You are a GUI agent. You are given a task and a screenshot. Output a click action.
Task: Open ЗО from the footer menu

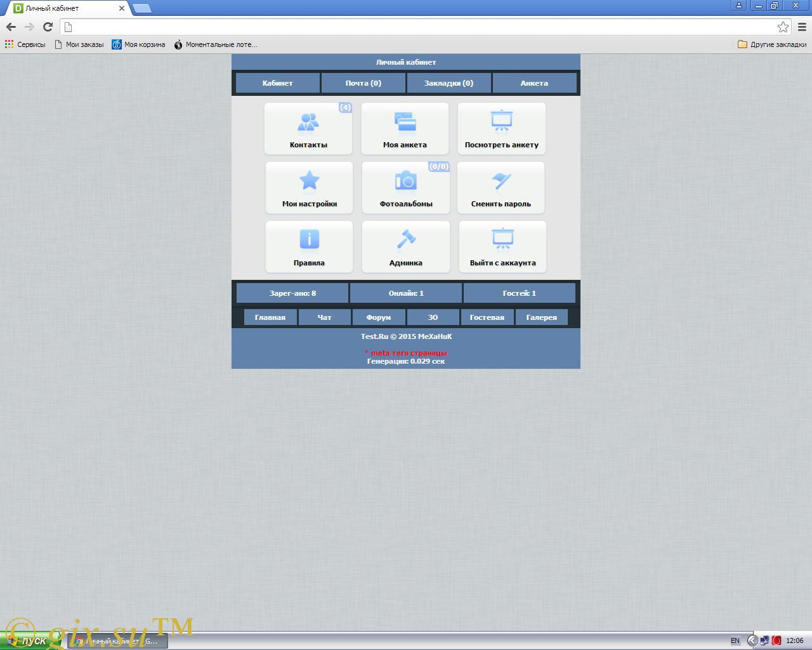click(433, 317)
